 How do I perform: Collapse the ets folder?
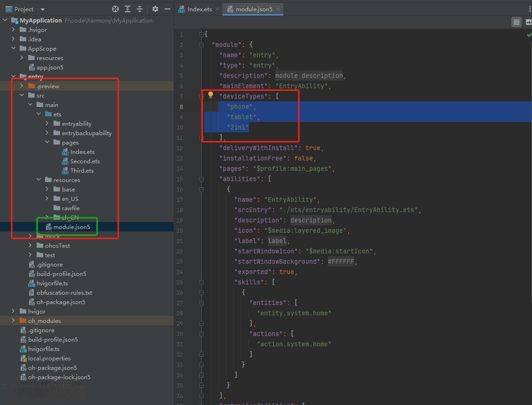(38, 114)
